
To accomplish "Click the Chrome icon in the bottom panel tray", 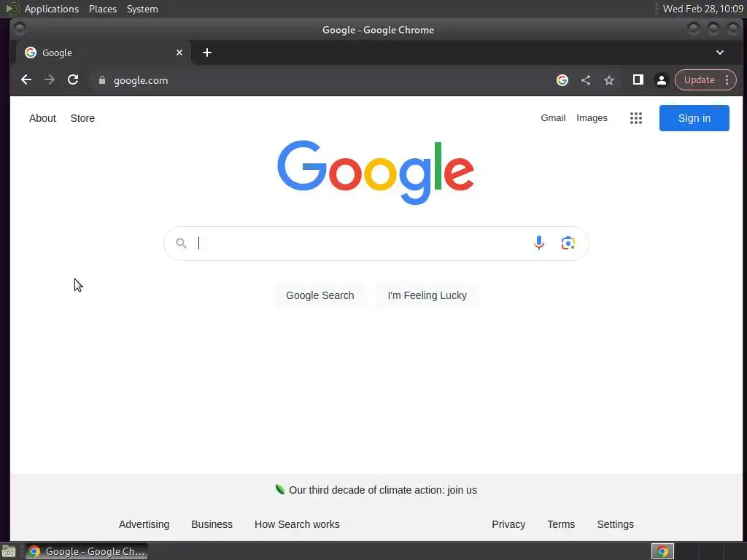I will pos(662,551).
